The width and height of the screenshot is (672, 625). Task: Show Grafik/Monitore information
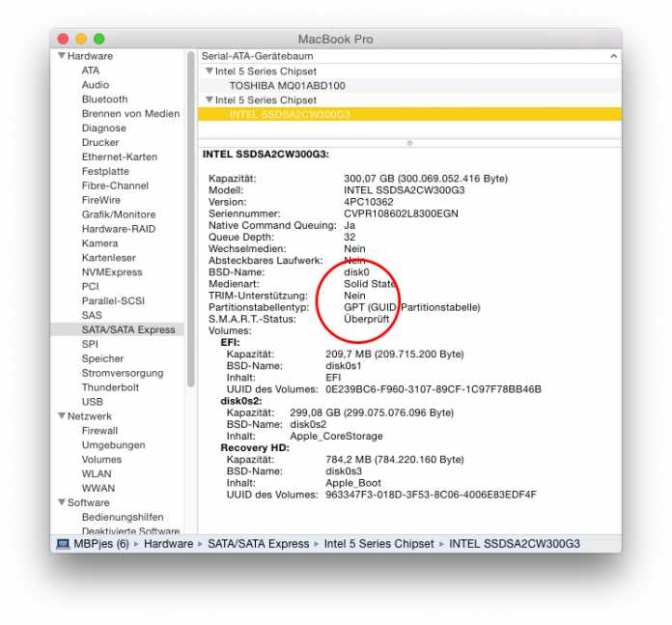[118, 214]
